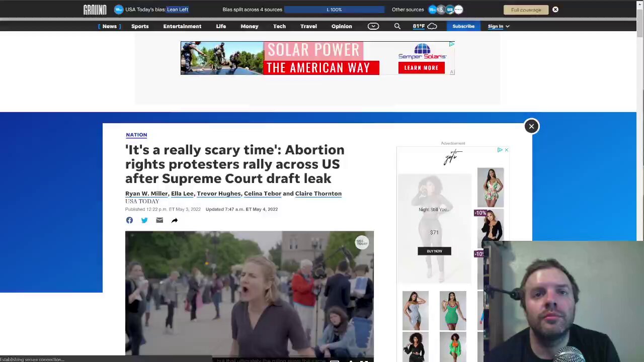Click the USA Today source icon in bias bar
Viewport: 644px width, 362px height.
point(119,10)
